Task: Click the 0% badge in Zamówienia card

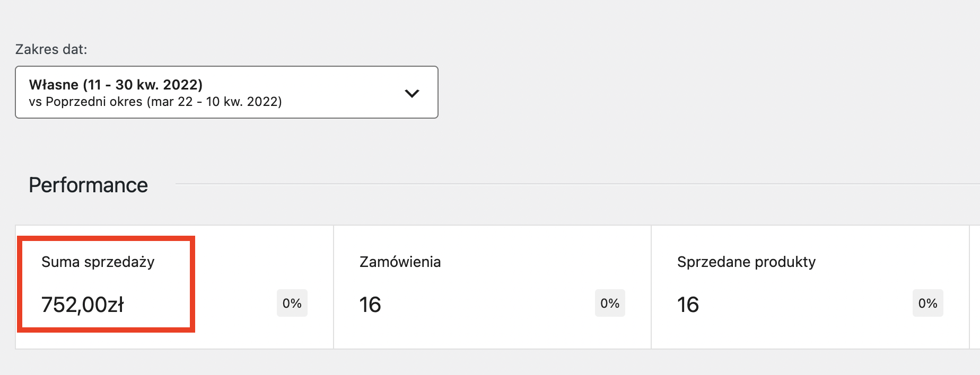Action: [610, 303]
